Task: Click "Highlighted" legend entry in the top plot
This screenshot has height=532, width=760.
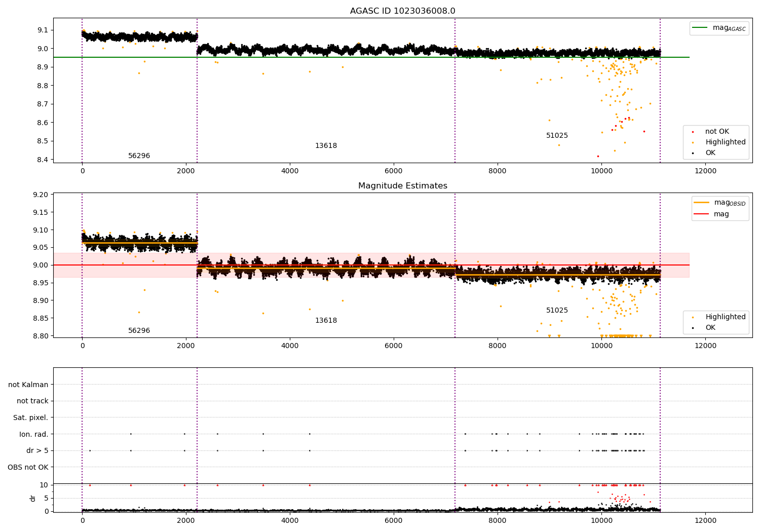Action: point(726,142)
